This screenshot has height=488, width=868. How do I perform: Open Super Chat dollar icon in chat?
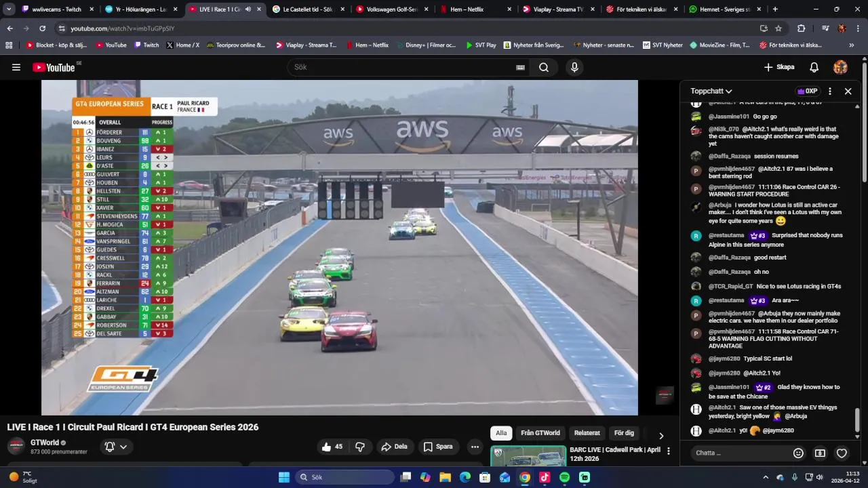820,453
